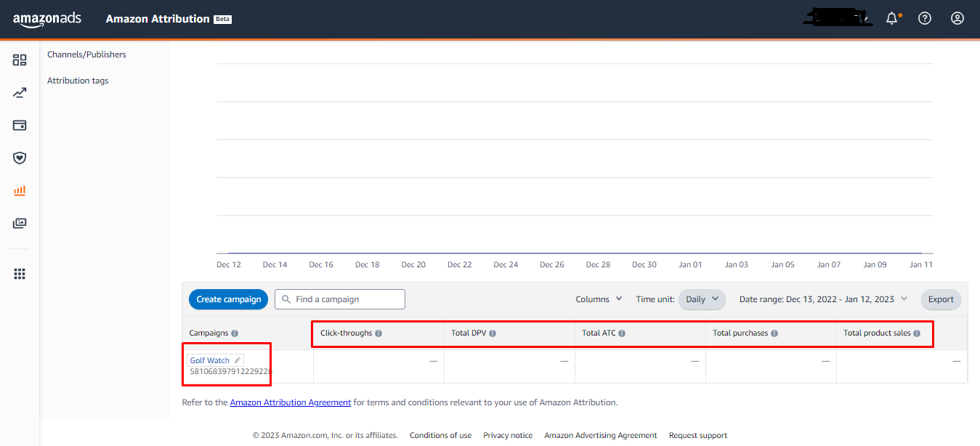Open the trending chart icon in sidebar
The image size is (980, 446).
[20, 93]
